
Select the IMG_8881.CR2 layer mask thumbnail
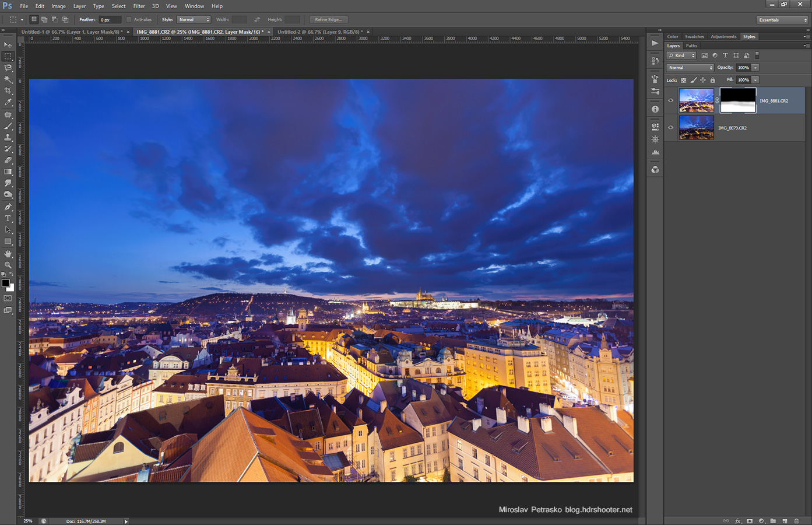pyautogui.click(x=738, y=100)
